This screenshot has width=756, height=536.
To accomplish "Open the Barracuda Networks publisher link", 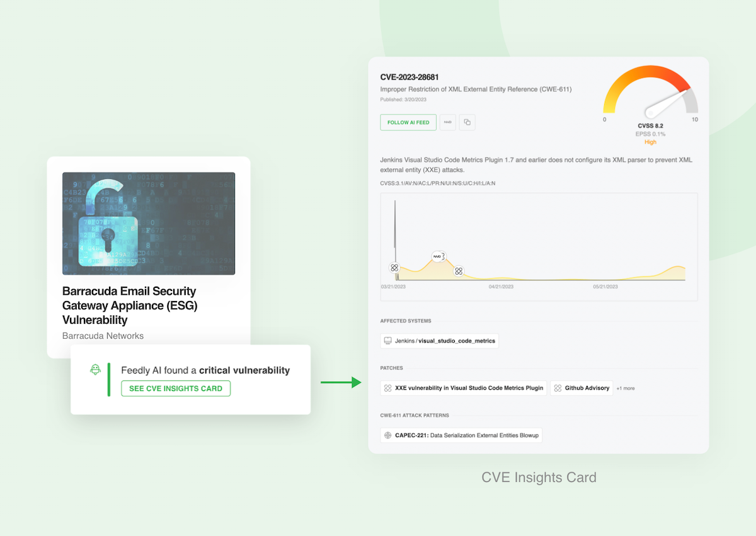I will (x=103, y=336).
